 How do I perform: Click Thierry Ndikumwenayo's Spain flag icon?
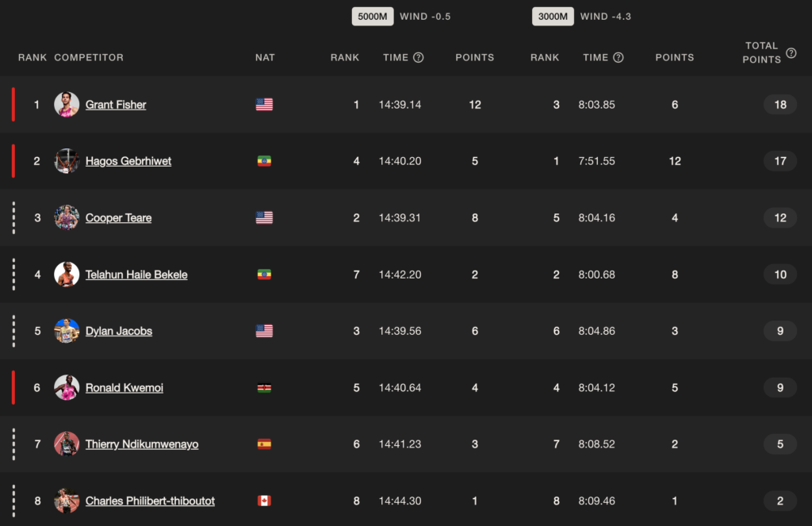point(264,444)
